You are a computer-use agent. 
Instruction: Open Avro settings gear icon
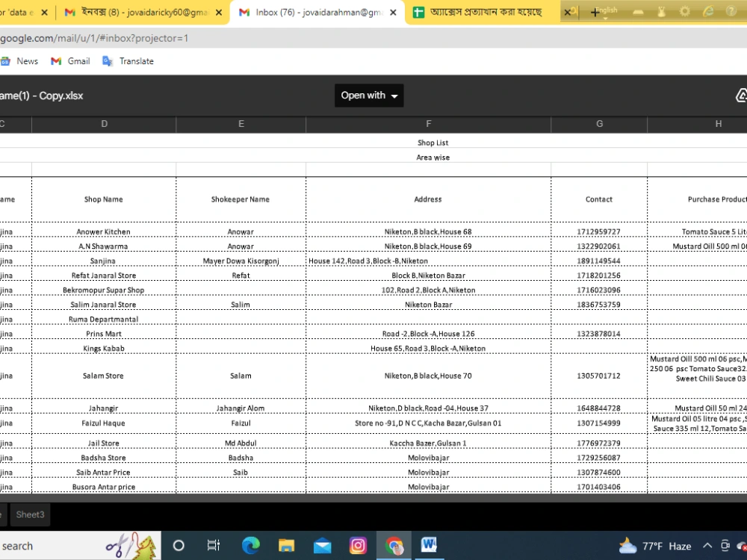point(684,11)
